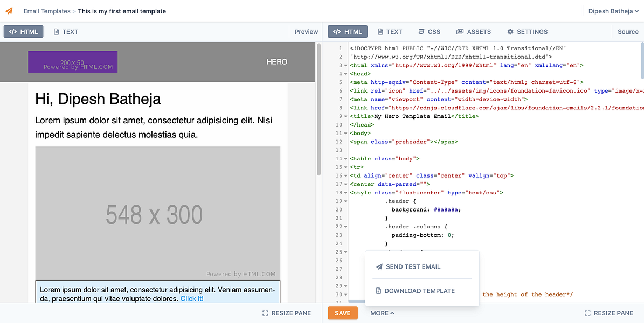Click the orange paper plane logo
This screenshot has width=644, height=323.
pyautogui.click(x=9, y=11)
